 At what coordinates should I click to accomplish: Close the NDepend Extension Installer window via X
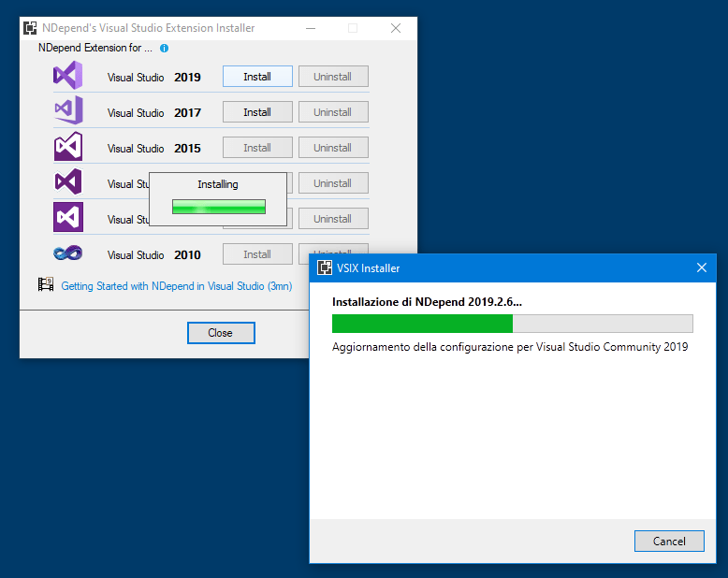click(396, 28)
